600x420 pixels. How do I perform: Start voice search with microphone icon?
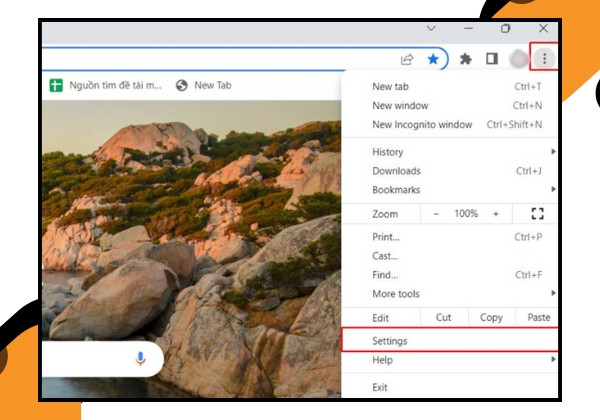pos(140,358)
